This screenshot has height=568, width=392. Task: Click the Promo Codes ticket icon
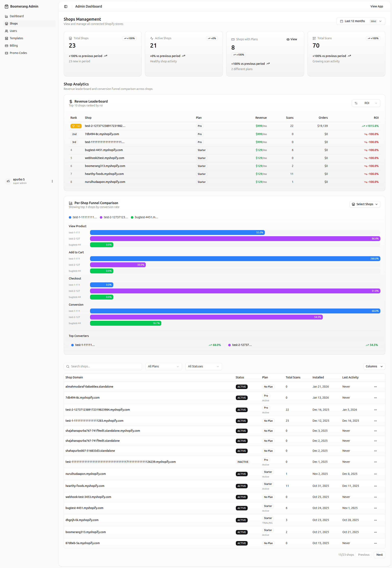pyautogui.click(x=7, y=53)
